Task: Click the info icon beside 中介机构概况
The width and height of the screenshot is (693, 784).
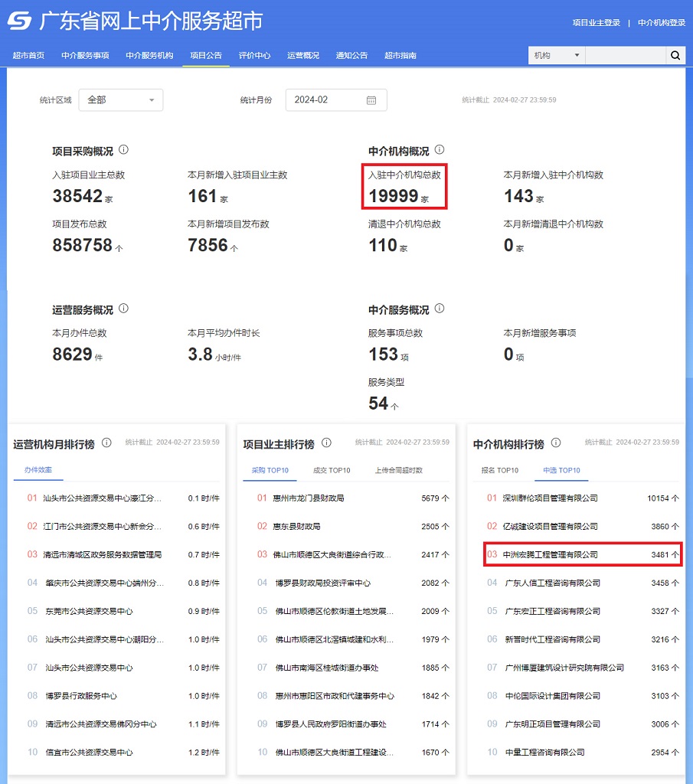Action: 439,150
